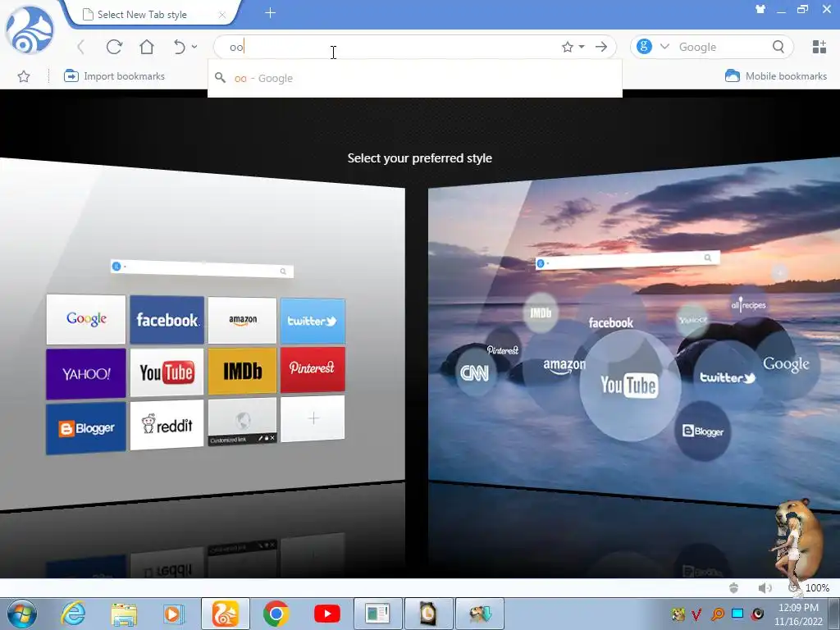Viewport: 840px width, 630px height.
Task: Click the red V tray icon
Action: (696, 614)
